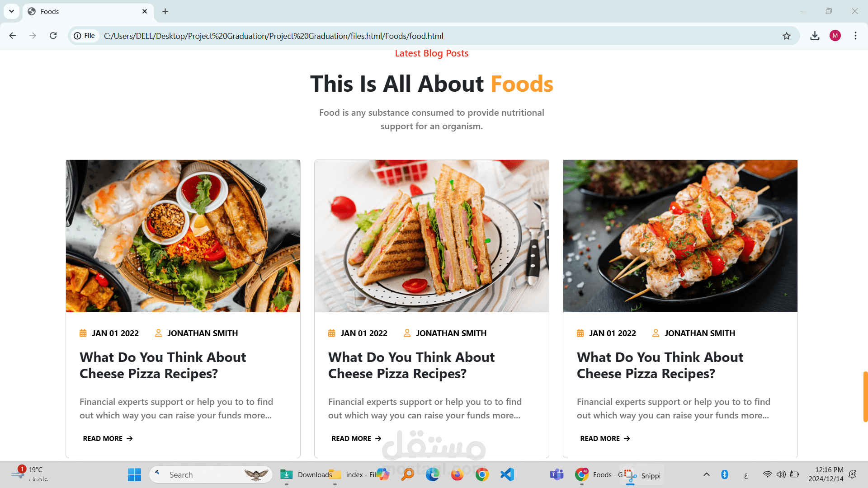Show hidden system tray icons chevron
Screen dimensions: 868x488
[706, 474]
